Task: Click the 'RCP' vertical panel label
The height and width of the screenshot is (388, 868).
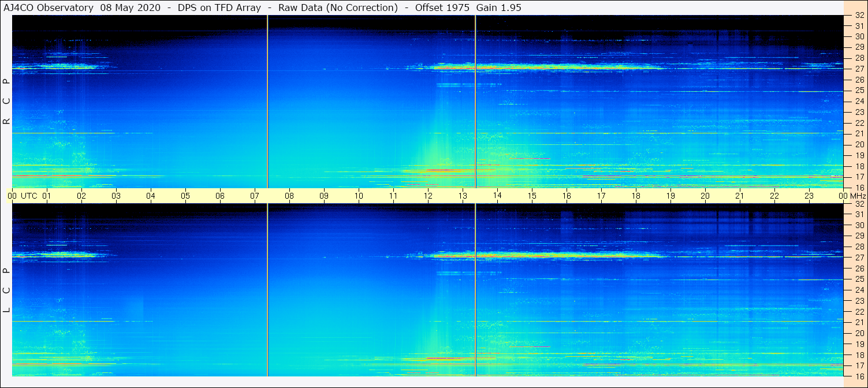Action: pos(7,102)
